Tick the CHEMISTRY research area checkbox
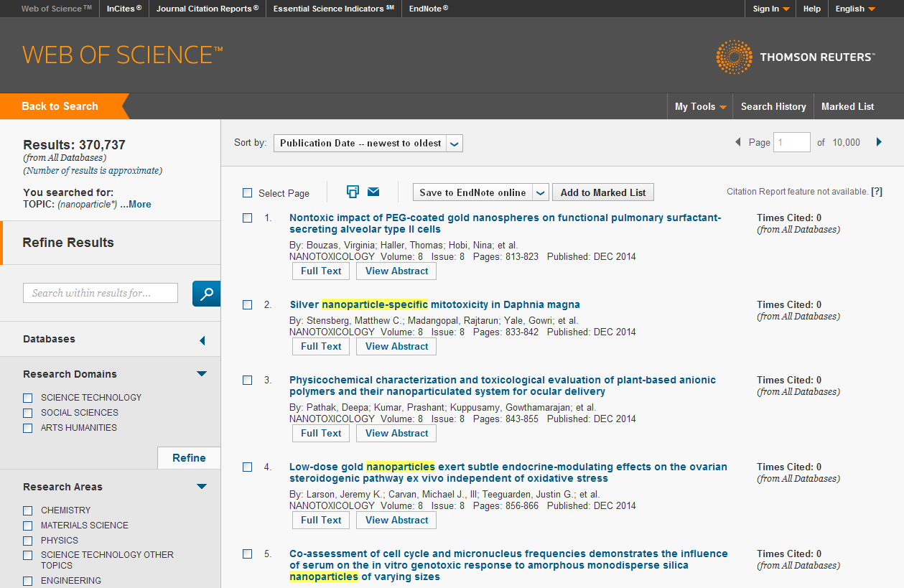 click(28, 510)
